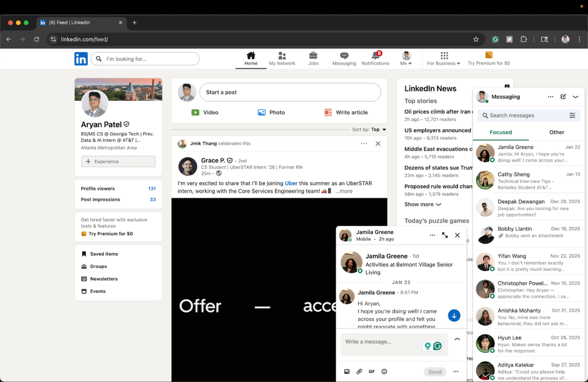Screen dimensions: 588x382
Task: Attach an image in chat
Action: point(347,372)
